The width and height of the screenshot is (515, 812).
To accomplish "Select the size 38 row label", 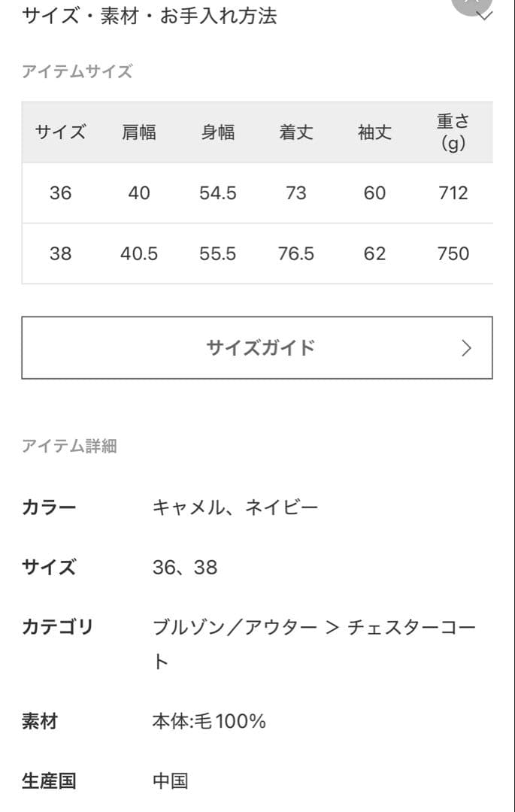I will point(60,253).
